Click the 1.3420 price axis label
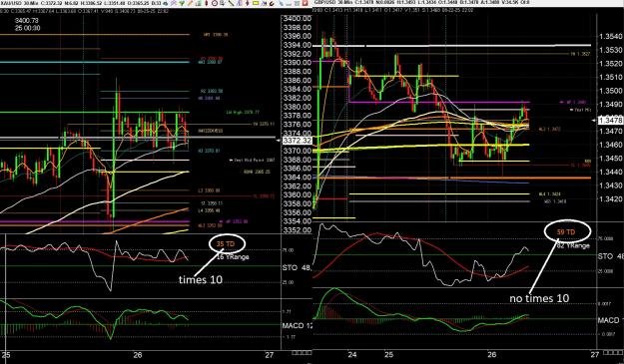 610,199
